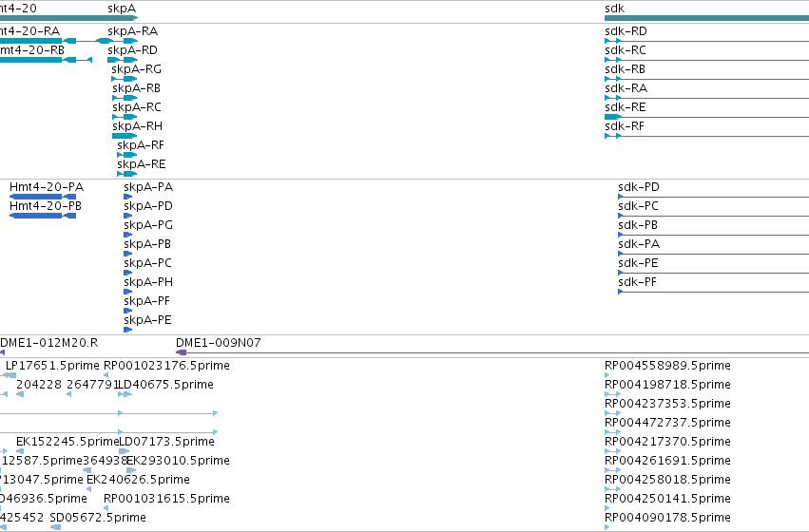This screenshot has height=532, width=809.
Task: Select the sdk-RF transcript
Action: pos(707,136)
